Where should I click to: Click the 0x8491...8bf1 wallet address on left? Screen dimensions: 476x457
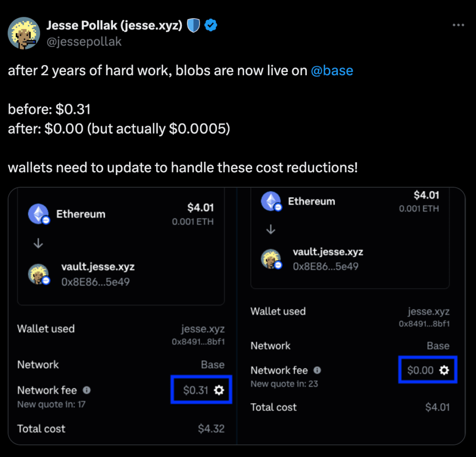[x=198, y=342]
